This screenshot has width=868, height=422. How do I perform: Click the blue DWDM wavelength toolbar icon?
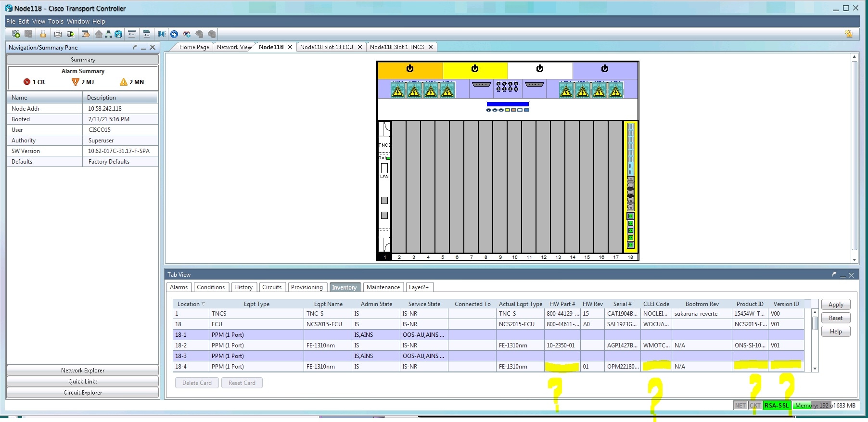tap(162, 34)
